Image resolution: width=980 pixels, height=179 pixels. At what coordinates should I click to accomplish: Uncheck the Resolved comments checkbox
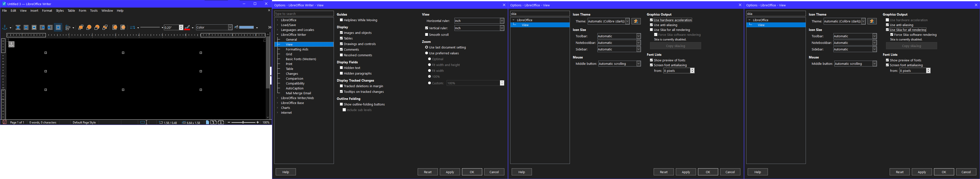point(341,55)
